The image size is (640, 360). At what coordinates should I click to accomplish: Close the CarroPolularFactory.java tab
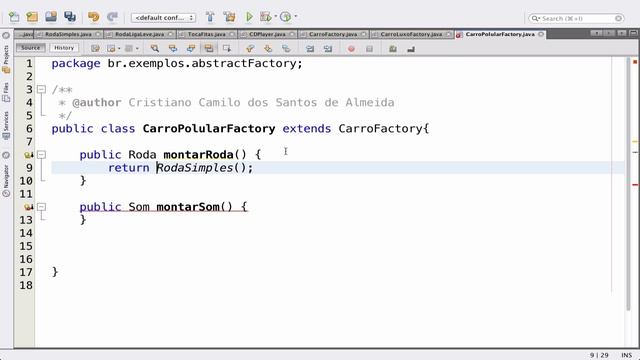(x=541, y=34)
